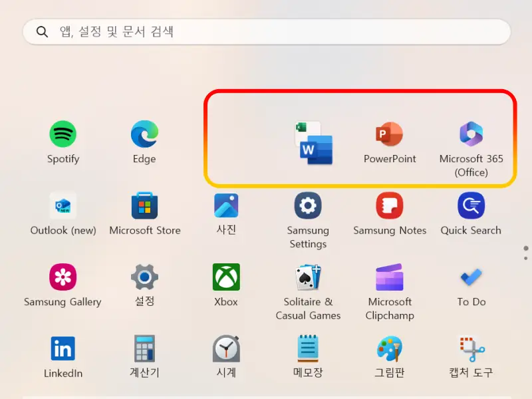The width and height of the screenshot is (532, 399).
Task: Open Samsung Settings
Action: tap(308, 206)
